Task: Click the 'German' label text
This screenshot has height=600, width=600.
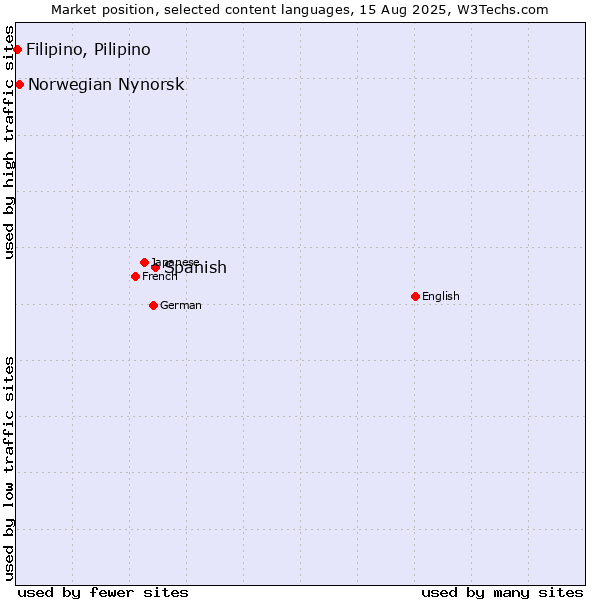Action: point(181,305)
